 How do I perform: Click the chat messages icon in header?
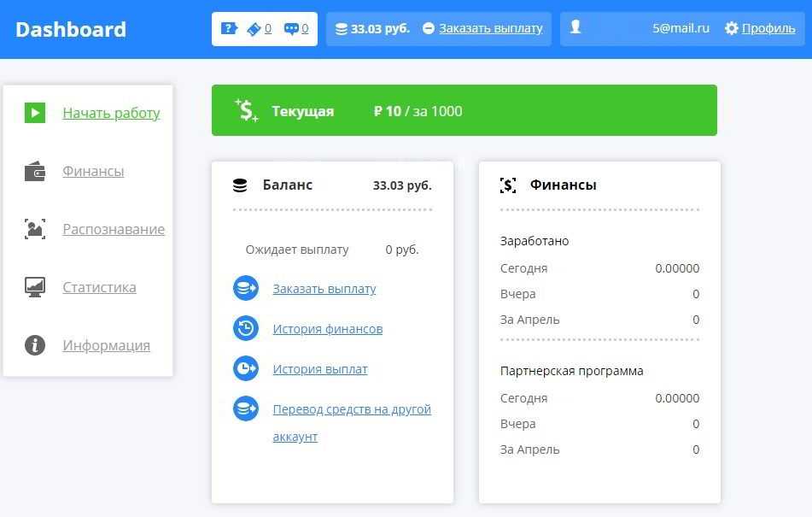coord(291,29)
